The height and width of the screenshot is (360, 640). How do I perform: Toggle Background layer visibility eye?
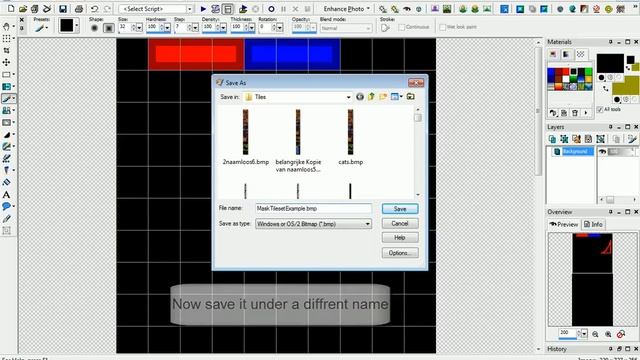(602, 151)
